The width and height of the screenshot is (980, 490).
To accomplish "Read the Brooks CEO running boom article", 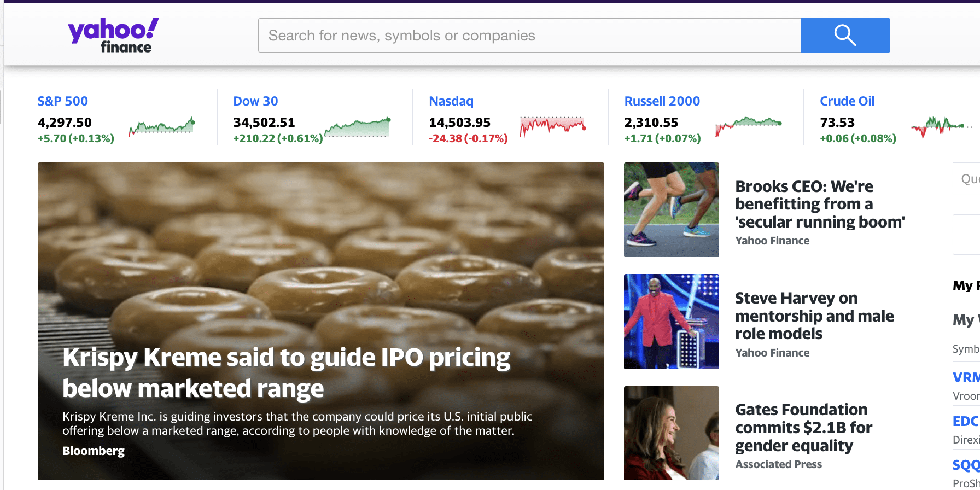I will tap(819, 204).
